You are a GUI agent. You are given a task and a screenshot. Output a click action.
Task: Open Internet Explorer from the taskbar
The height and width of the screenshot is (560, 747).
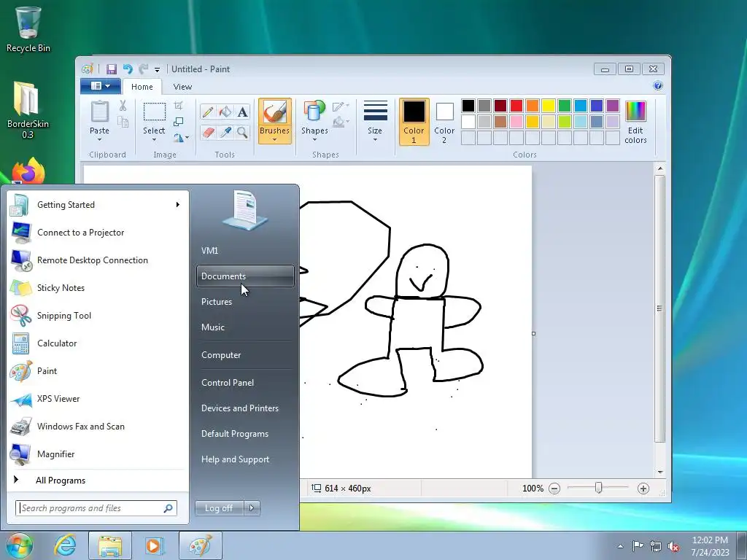coord(65,545)
